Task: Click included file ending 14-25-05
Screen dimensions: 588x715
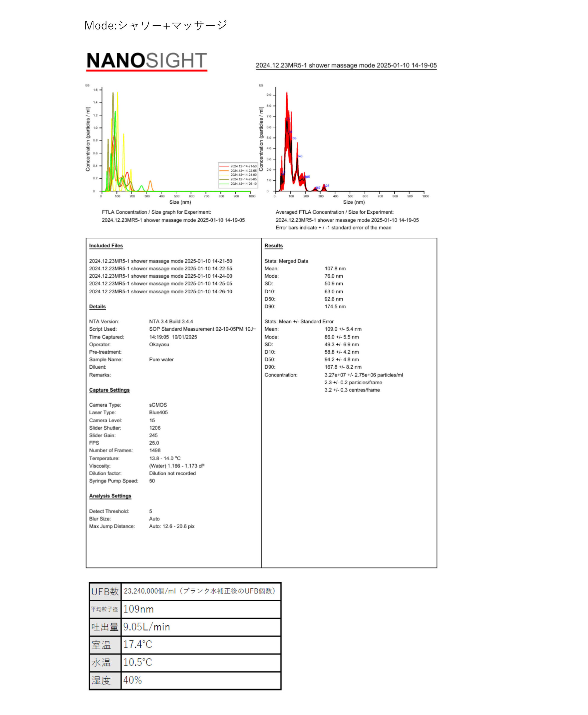Action: (160, 283)
